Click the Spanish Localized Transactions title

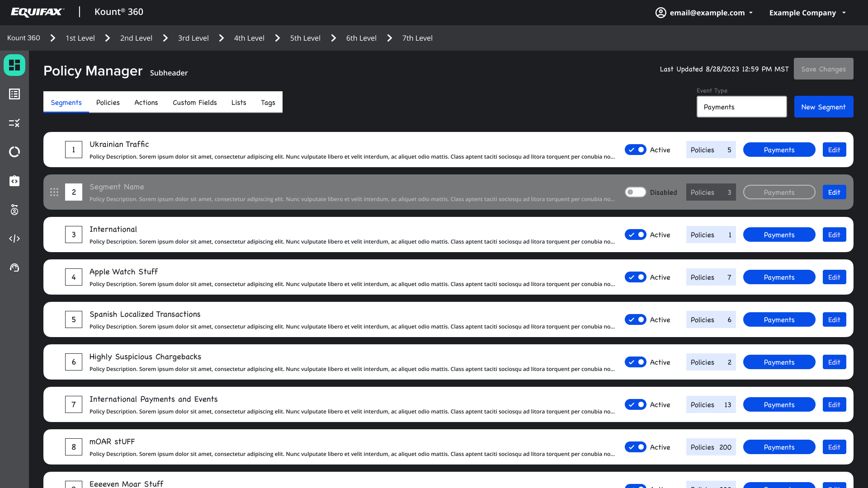[x=145, y=314]
